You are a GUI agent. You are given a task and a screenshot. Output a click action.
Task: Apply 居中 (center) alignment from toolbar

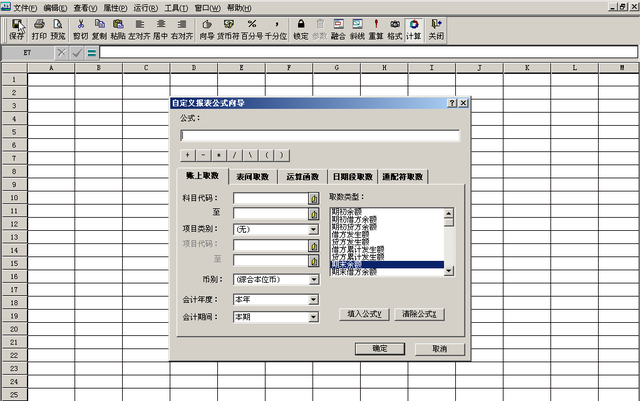(160, 29)
